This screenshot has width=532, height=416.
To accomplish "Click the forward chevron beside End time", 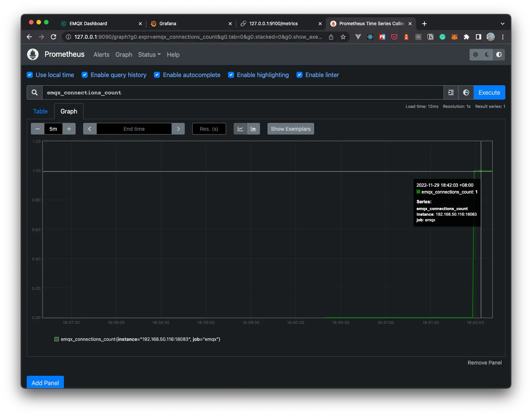I will pyautogui.click(x=178, y=129).
